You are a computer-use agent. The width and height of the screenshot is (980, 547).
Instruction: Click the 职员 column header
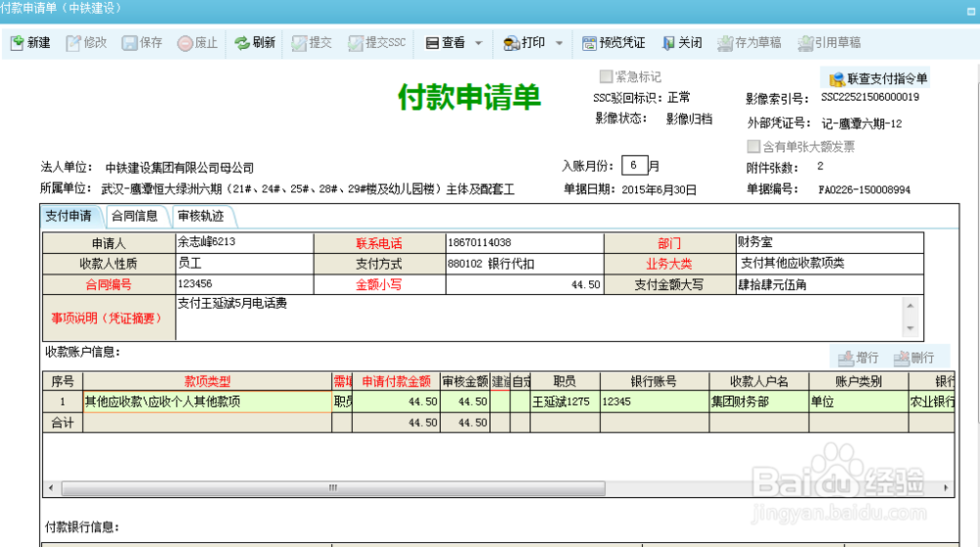point(565,381)
